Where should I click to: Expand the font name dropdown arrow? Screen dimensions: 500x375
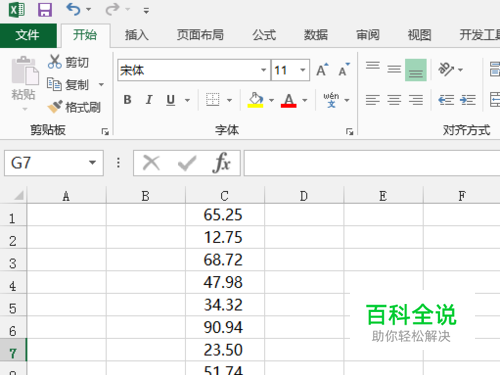(264, 70)
